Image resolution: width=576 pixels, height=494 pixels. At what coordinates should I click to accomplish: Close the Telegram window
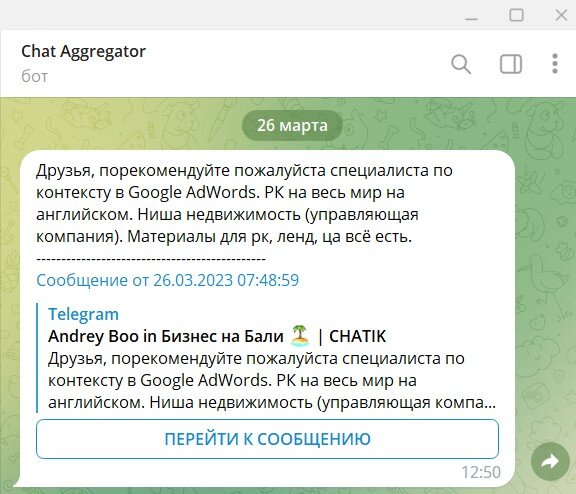click(561, 15)
